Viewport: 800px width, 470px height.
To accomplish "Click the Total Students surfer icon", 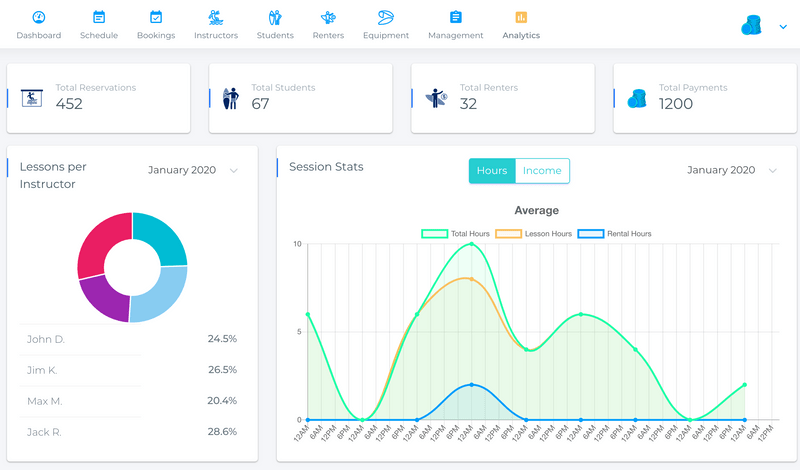I will point(231,98).
